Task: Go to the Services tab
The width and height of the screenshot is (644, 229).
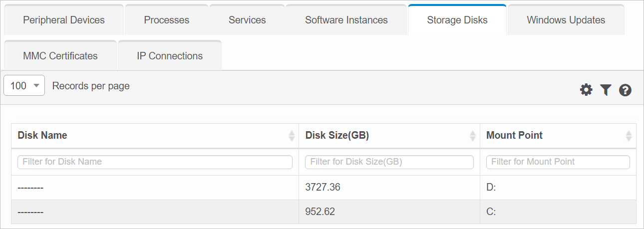Action: point(247,20)
